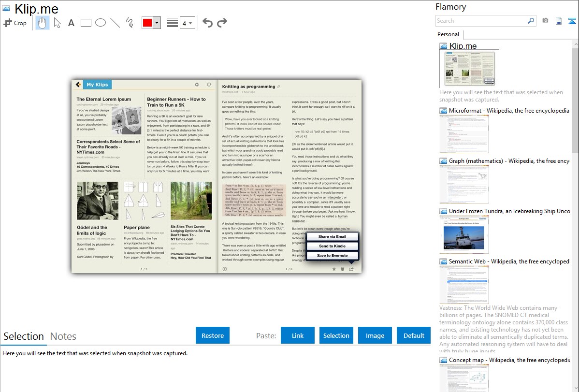Click the camera snapshot icon
579x392 pixels.
pos(545,21)
